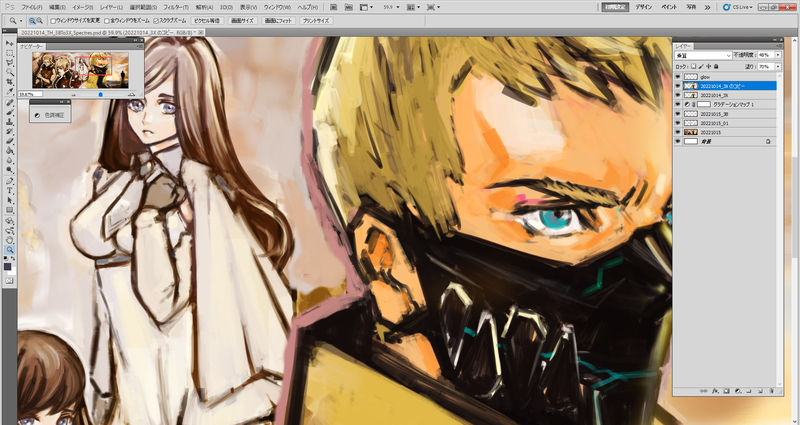Hide the 20221015_3B layer
Image resolution: width=800 pixels, height=425 pixels.
678,114
